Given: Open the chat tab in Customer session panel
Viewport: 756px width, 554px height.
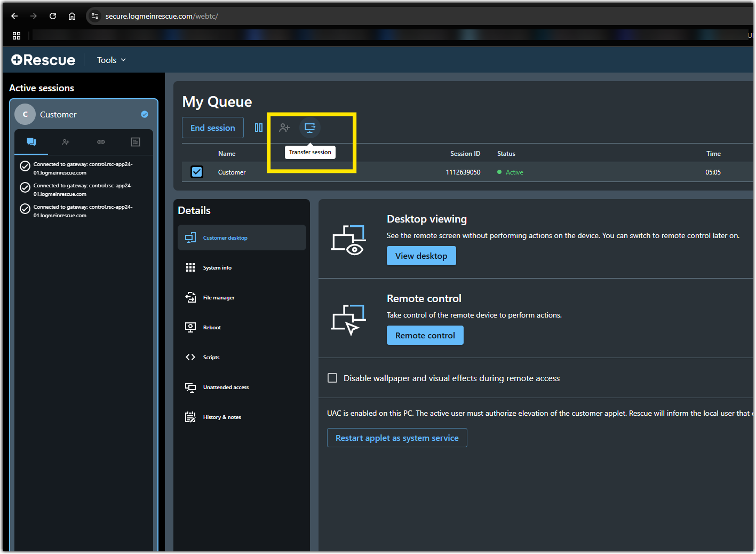Looking at the screenshot, I should coord(31,142).
